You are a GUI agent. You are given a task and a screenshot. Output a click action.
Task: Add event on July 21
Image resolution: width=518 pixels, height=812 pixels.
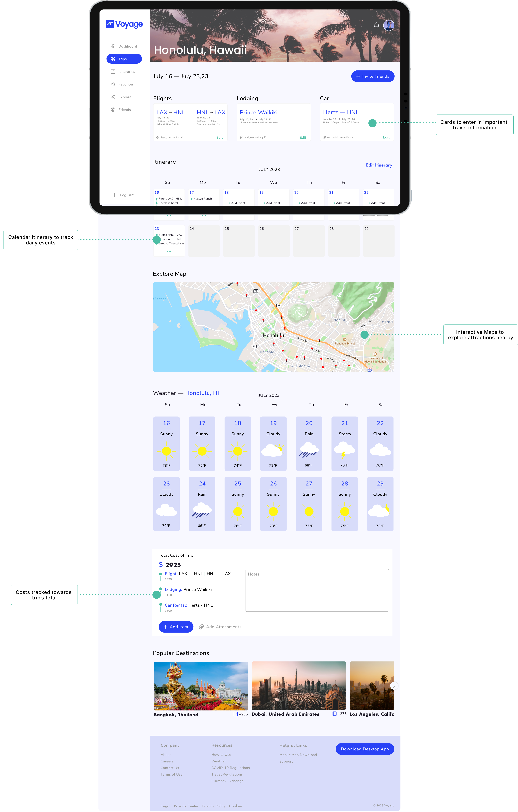click(x=342, y=203)
